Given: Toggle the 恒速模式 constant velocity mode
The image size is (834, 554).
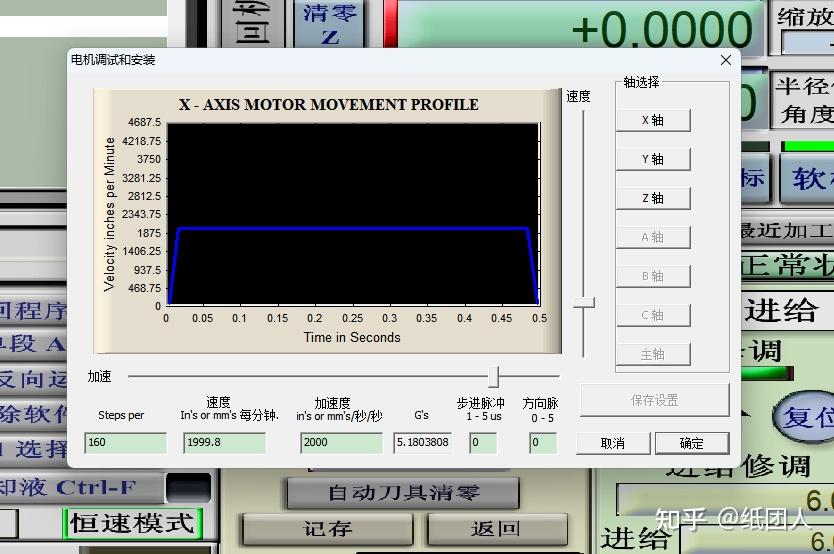Looking at the screenshot, I should (132, 524).
